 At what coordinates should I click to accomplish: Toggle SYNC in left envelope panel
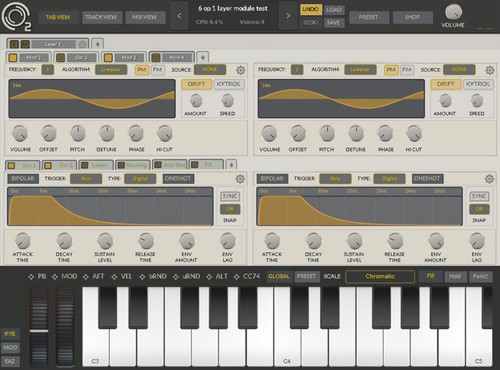(x=230, y=196)
